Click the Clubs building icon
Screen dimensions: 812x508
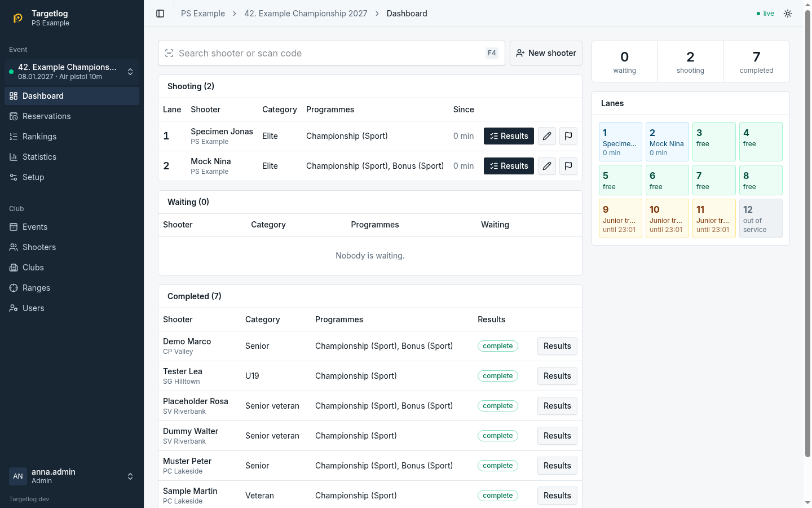14,268
